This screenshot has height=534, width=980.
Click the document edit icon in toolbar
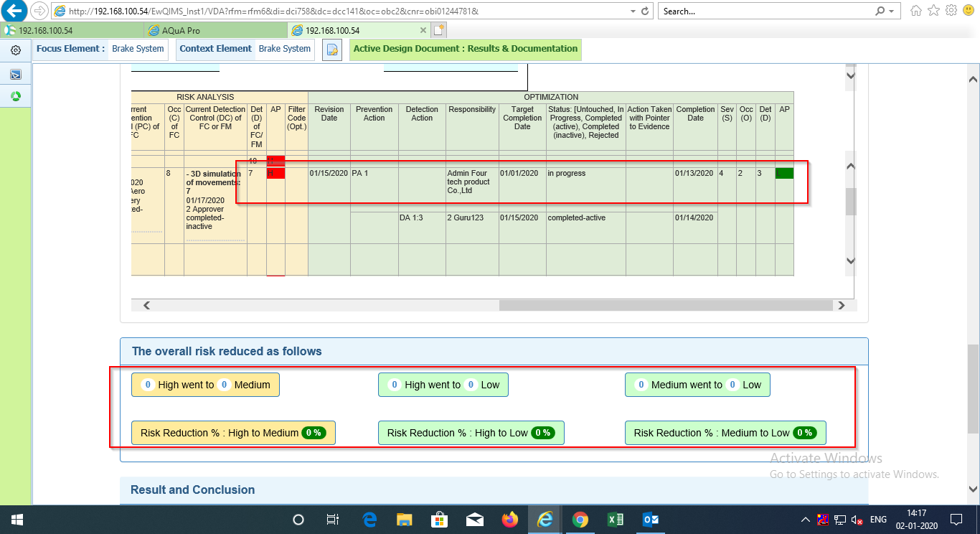(x=331, y=50)
